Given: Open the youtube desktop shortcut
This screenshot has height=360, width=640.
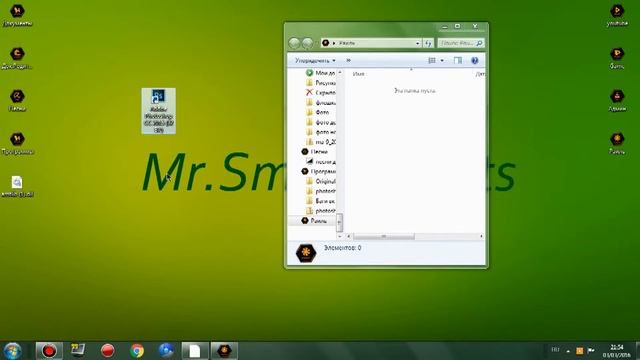Looking at the screenshot, I should tap(617, 16).
